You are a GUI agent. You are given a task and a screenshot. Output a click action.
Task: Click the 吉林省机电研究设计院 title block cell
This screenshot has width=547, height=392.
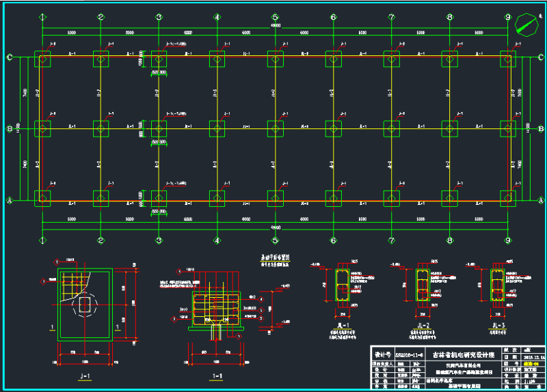[465, 355]
